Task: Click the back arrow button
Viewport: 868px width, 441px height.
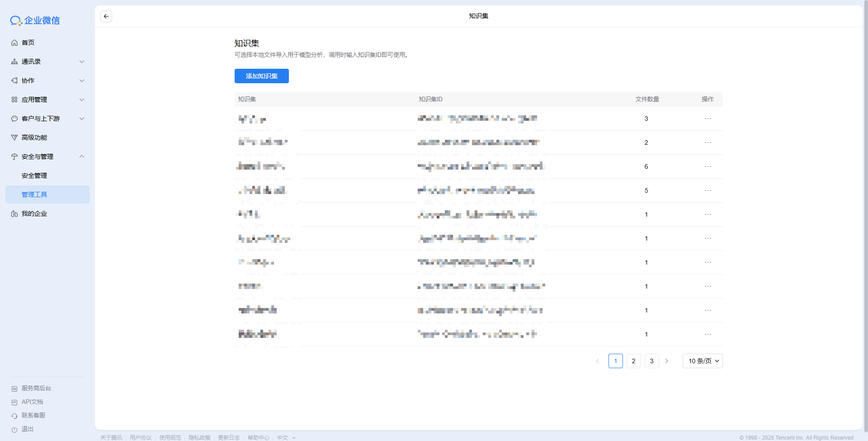Action: pyautogui.click(x=106, y=16)
